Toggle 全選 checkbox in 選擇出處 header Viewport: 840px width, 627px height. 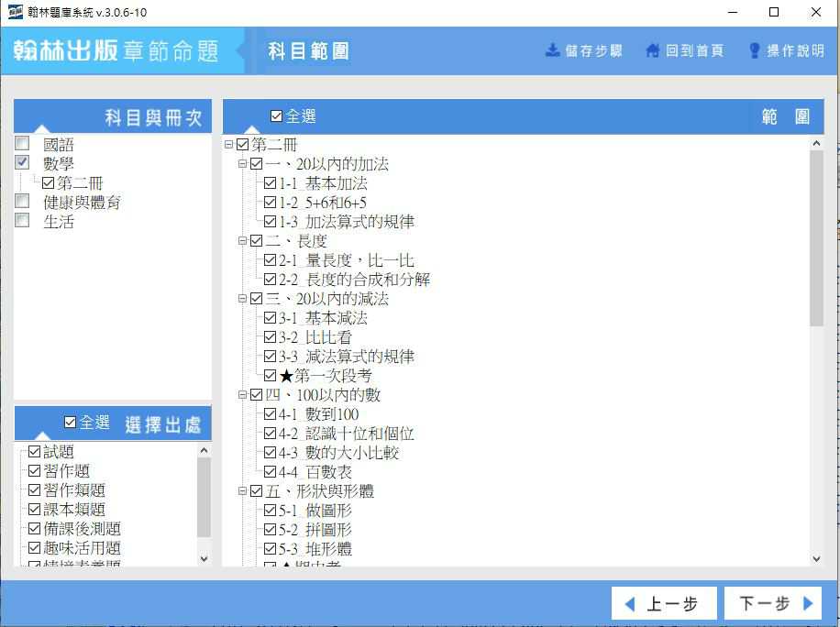(70, 423)
